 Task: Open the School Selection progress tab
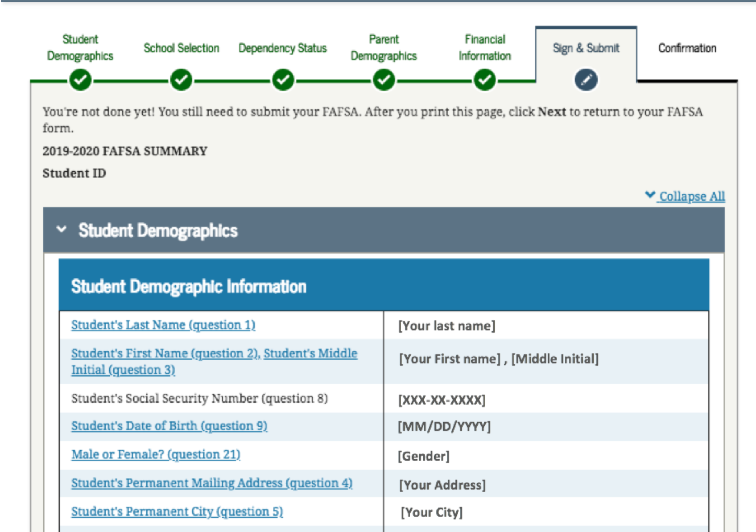(181, 48)
